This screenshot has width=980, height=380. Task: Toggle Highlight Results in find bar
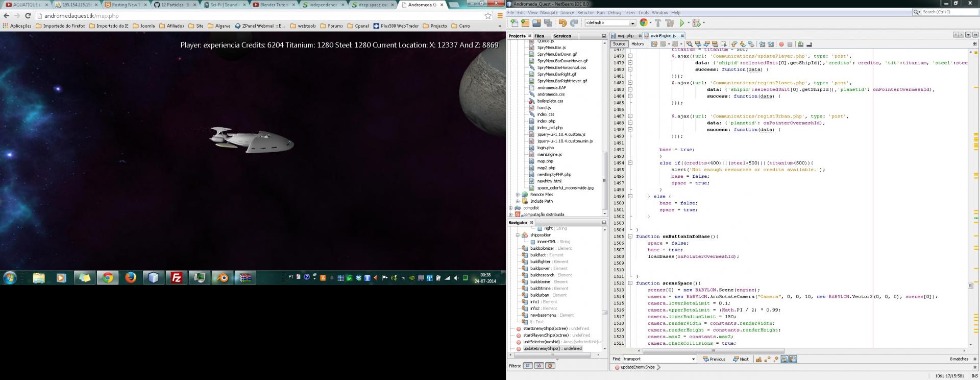[x=785, y=359]
